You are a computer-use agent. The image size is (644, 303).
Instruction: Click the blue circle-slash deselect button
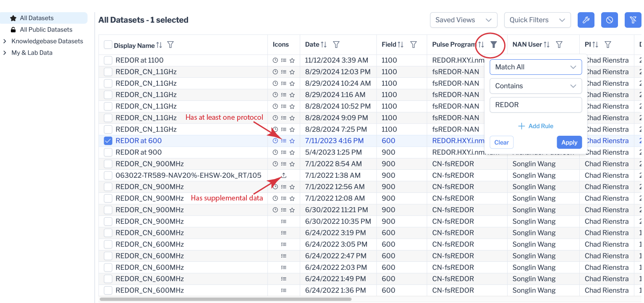point(609,20)
